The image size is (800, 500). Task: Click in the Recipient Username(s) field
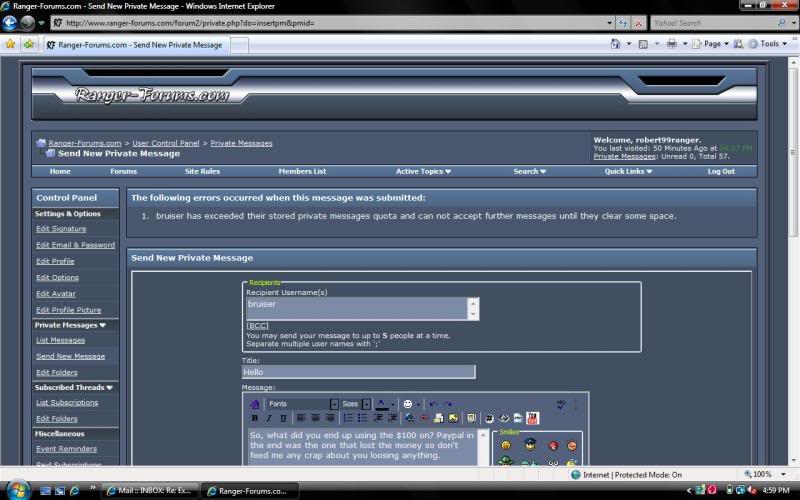tap(356, 309)
